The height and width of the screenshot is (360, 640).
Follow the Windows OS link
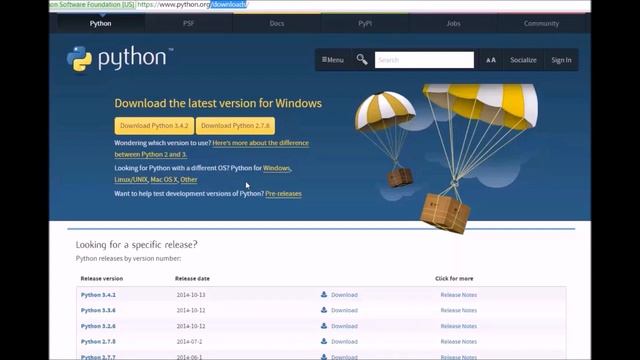pos(276,168)
